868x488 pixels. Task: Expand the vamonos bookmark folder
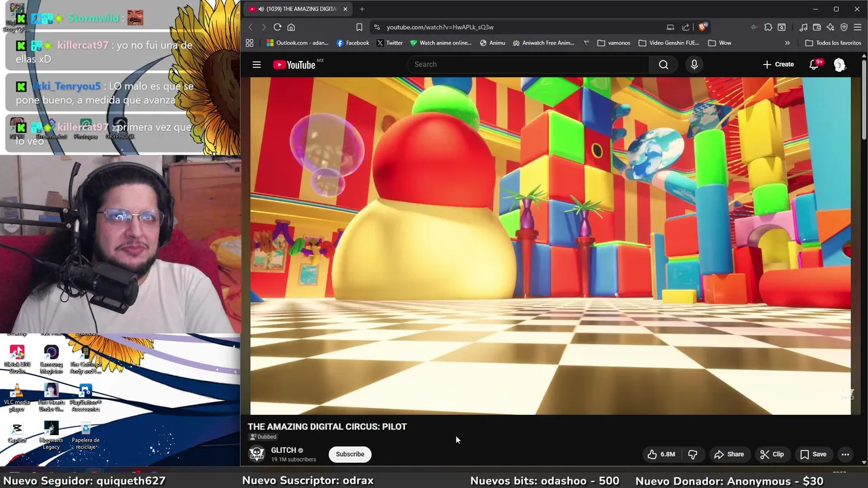(x=614, y=43)
